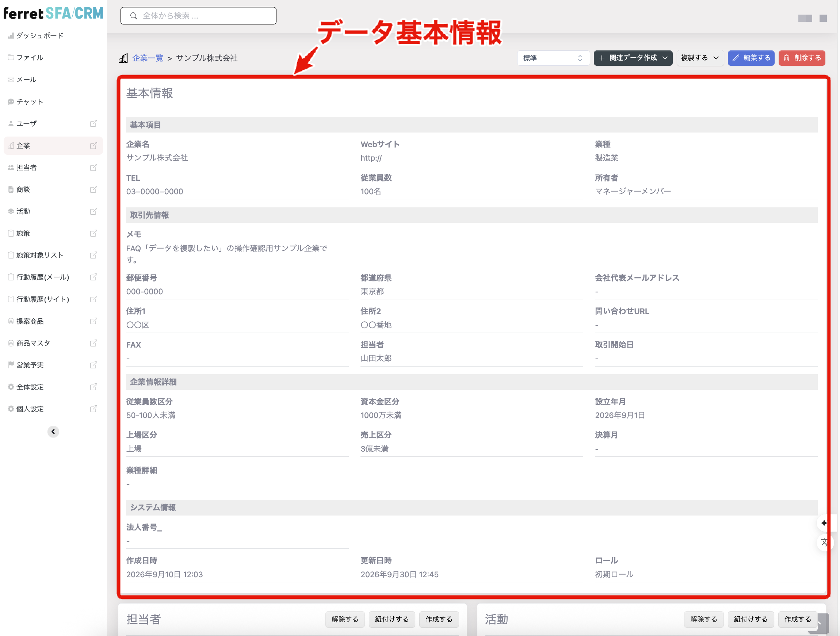Click the scroll-to-top button at bottom right
This screenshot has height=636, width=840.
820,623
